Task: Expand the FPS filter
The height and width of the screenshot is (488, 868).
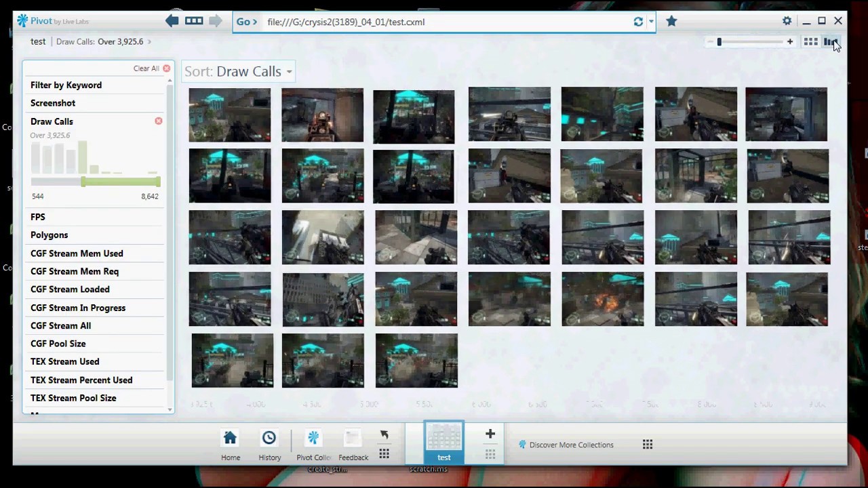Action: coord(38,217)
